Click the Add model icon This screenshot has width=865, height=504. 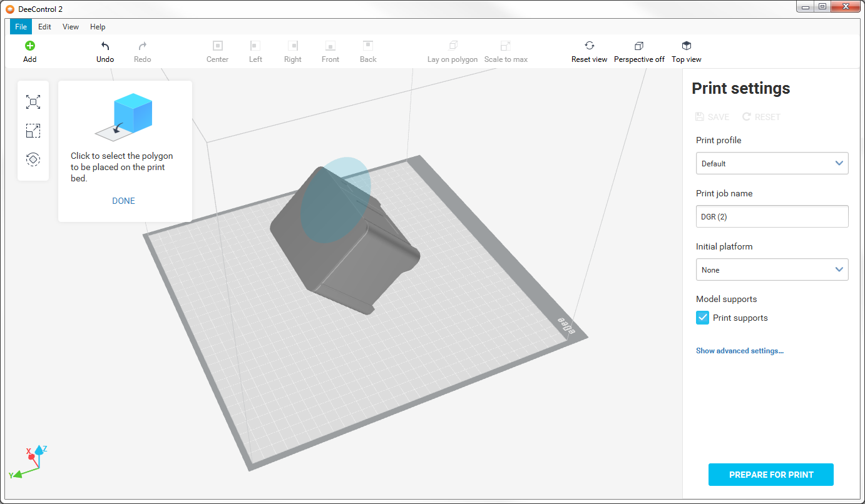pos(29,46)
